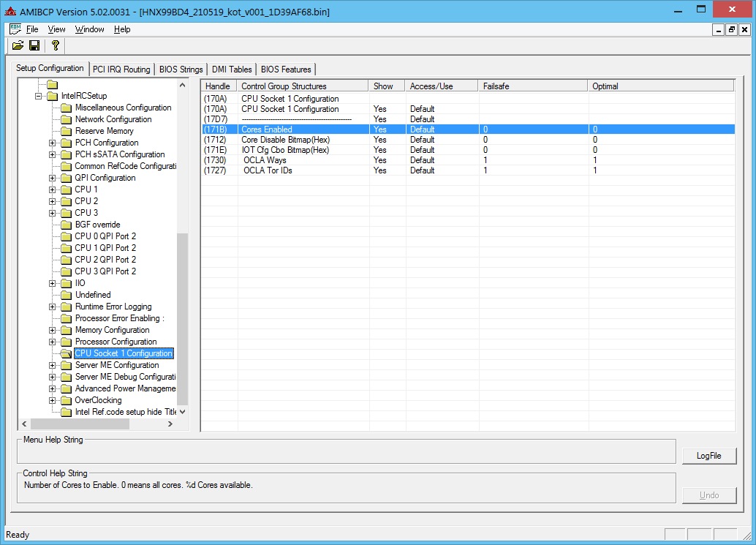
Task: Click the Optimal column header
Action: [x=660, y=86]
